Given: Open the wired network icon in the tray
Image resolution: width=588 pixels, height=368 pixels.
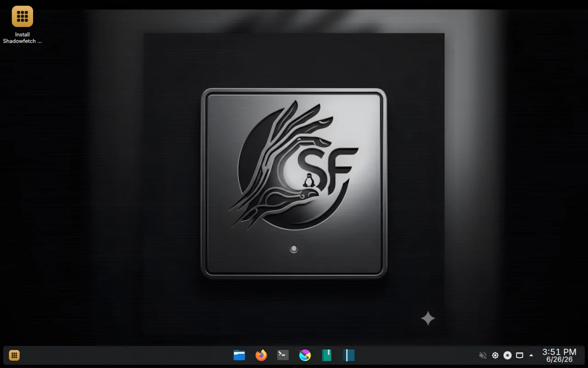Looking at the screenshot, I should 520,355.
